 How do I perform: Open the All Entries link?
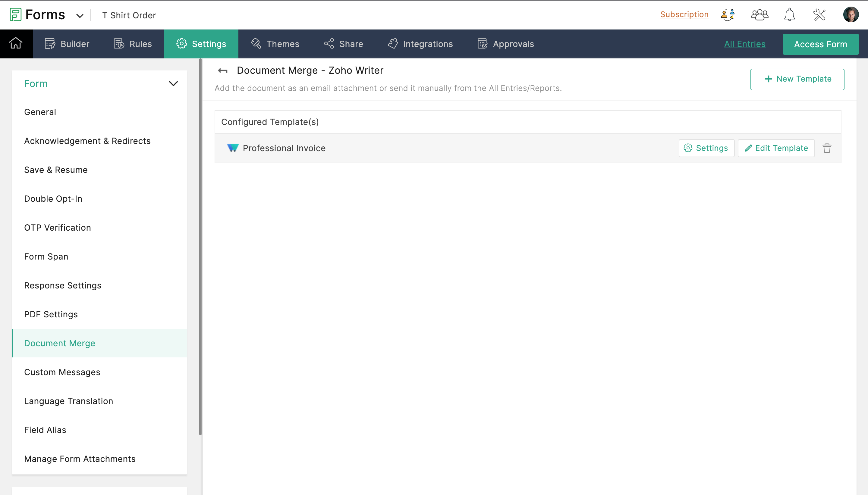coord(744,44)
